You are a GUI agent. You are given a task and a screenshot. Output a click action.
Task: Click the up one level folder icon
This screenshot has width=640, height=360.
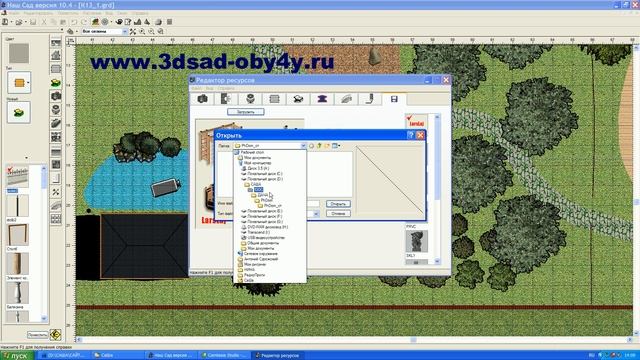[x=320, y=146]
